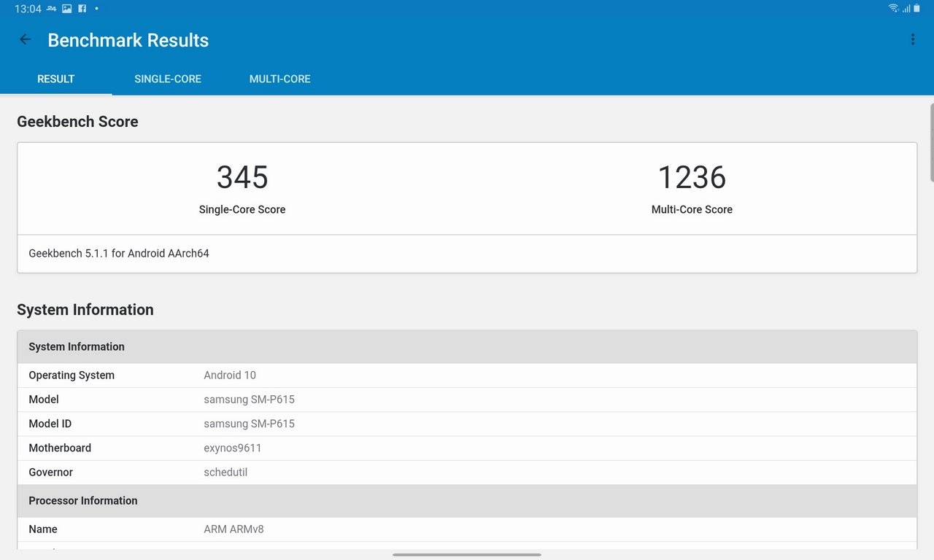
Task: Tap samsung SM-P615 in the Model row
Action: [x=249, y=400]
